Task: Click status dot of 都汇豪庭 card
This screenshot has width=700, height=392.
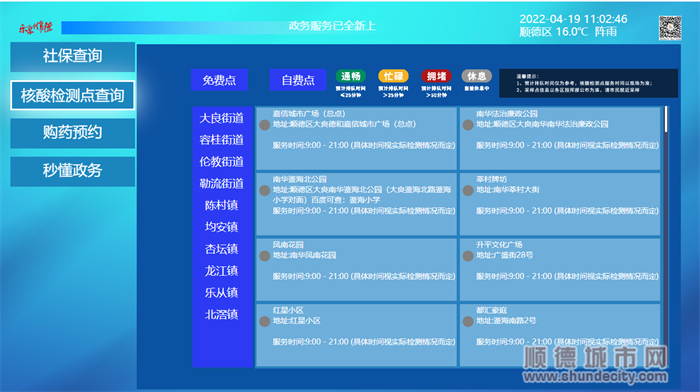Action: click(x=468, y=321)
